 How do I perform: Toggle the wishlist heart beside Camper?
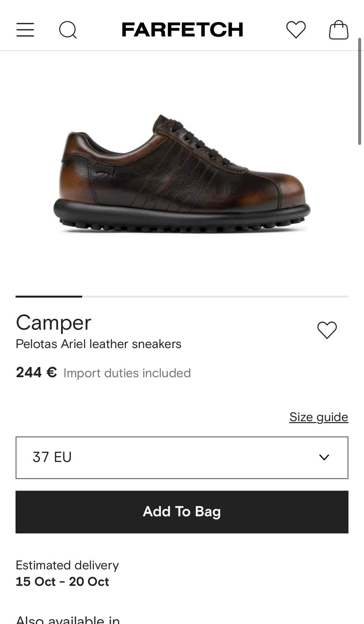click(327, 330)
